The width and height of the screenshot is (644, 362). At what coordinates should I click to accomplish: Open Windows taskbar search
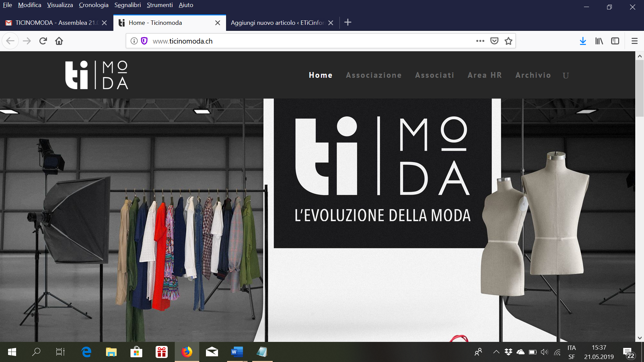click(36, 352)
